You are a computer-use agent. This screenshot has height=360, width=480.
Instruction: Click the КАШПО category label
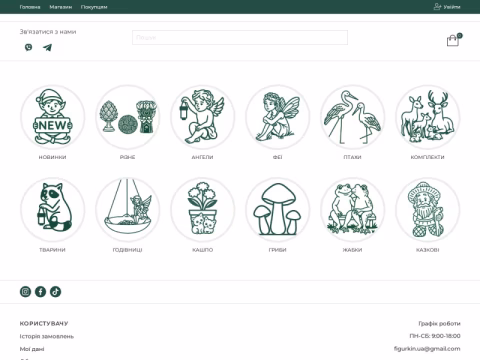pyautogui.click(x=202, y=250)
